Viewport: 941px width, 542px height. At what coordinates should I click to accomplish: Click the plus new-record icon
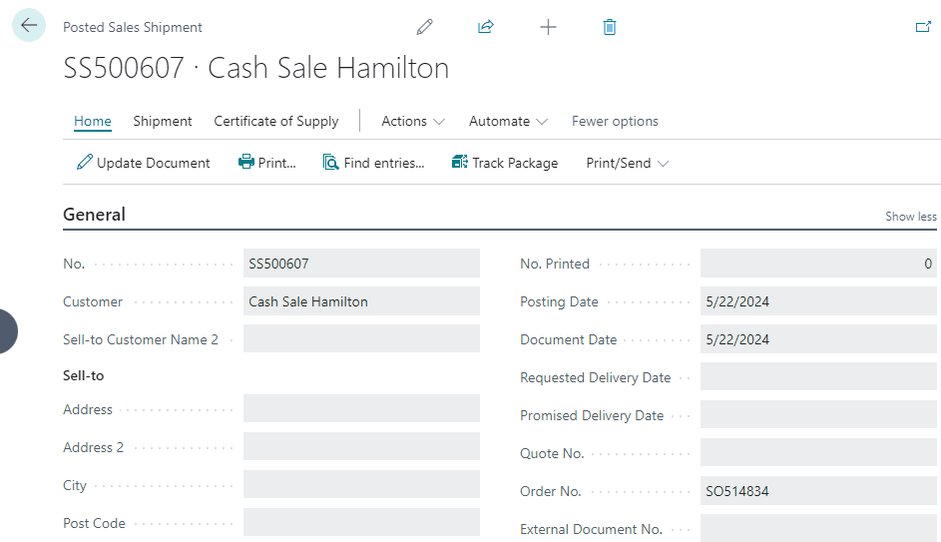click(548, 27)
